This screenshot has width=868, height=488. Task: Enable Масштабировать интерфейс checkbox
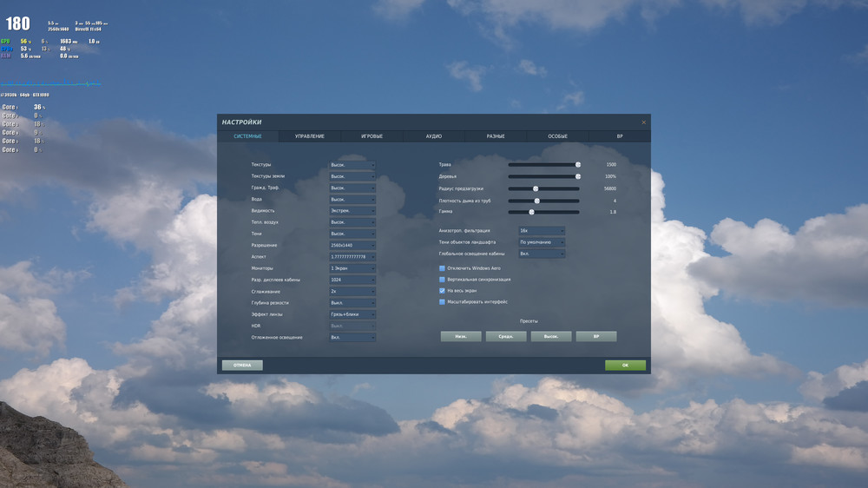point(442,302)
